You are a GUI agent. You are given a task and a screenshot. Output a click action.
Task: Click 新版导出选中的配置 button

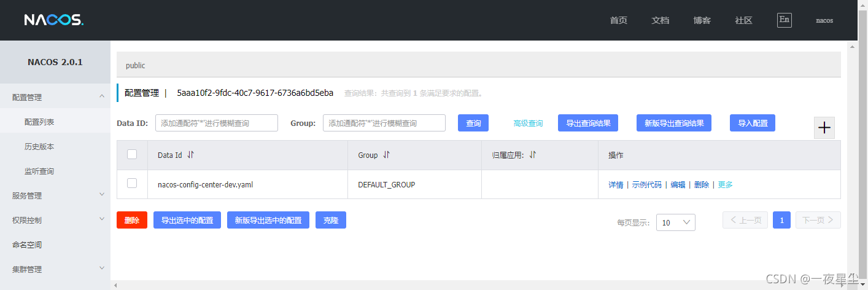(x=268, y=220)
